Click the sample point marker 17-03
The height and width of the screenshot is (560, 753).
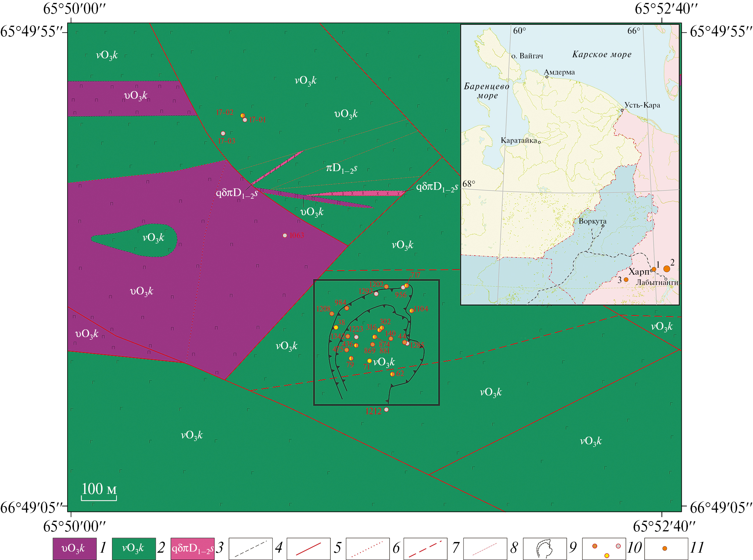[223, 133]
